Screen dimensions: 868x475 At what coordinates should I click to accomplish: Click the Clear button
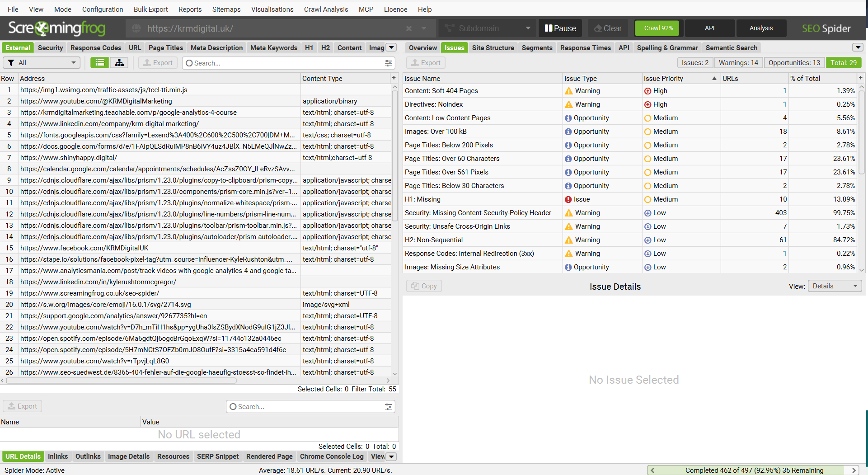click(x=608, y=28)
